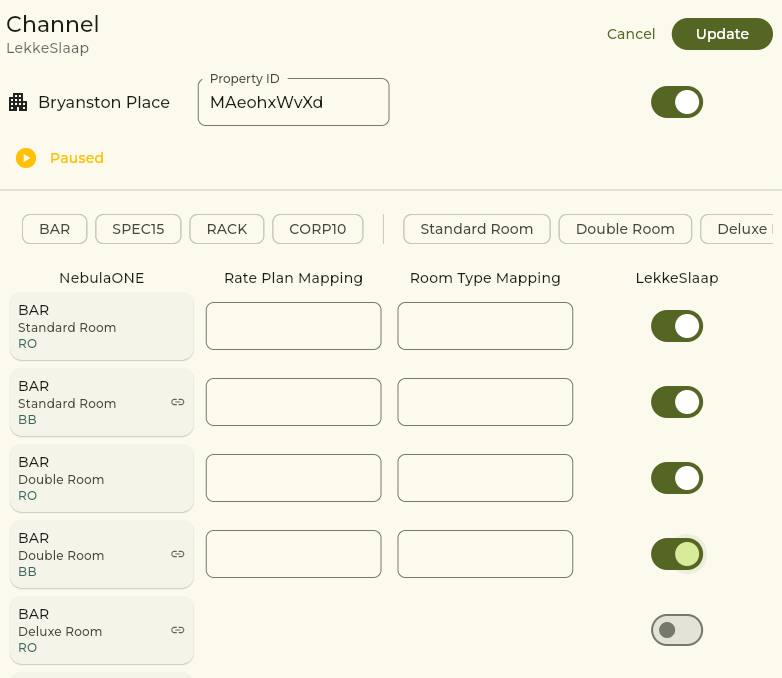Screen dimensions: 782x678
Task: Enable BAR Deluxe Room RO LekkeSlaap toggle
Action: (x=677, y=630)
